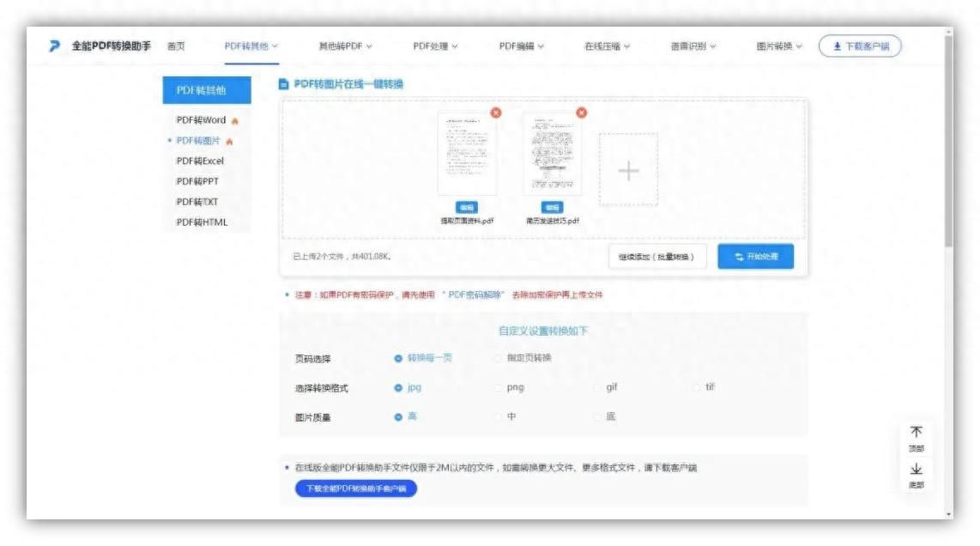Open PDF转PPT in sidebar
The width and height of the screenshot is (980, 546).
coord(197,181)
